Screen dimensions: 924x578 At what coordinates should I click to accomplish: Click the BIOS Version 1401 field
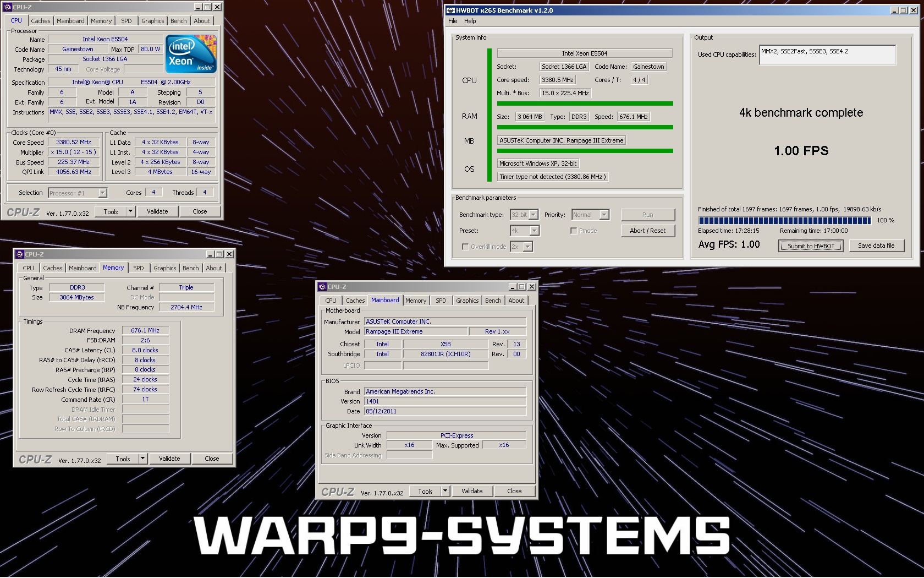(x=446, y=401)
